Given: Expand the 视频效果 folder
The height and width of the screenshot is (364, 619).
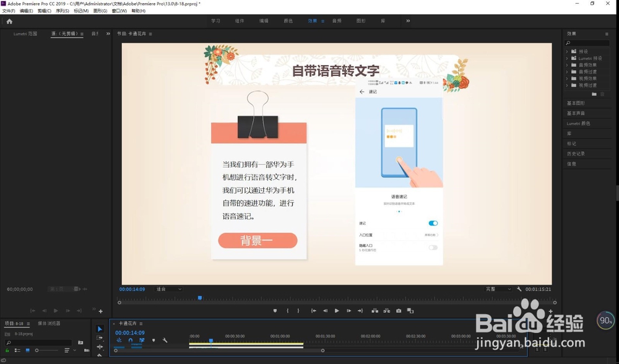Looking at the screenshot, I should (567, 78).
